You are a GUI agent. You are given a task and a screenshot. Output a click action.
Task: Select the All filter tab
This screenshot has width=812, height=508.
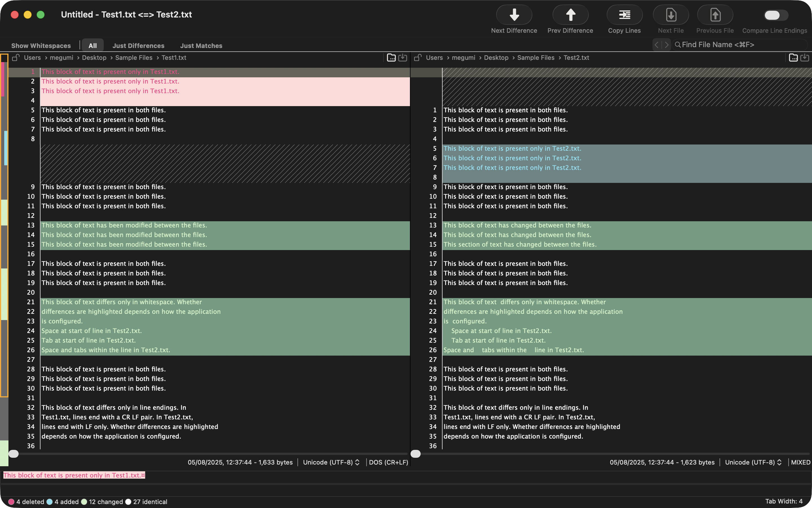coord(92,46)
